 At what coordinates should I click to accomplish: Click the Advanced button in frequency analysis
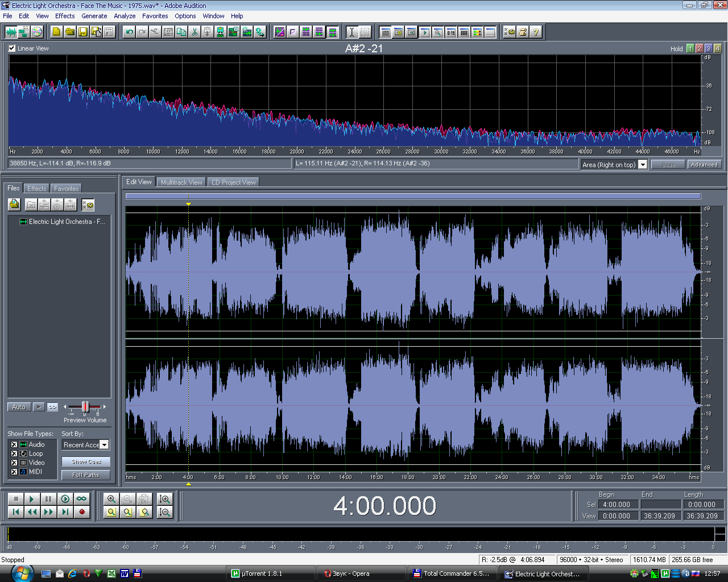[x=704, y=165]
